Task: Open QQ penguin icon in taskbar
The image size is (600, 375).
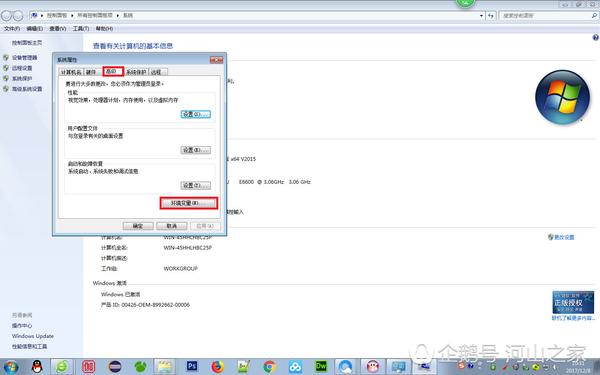Action: [x=37, y=367]
